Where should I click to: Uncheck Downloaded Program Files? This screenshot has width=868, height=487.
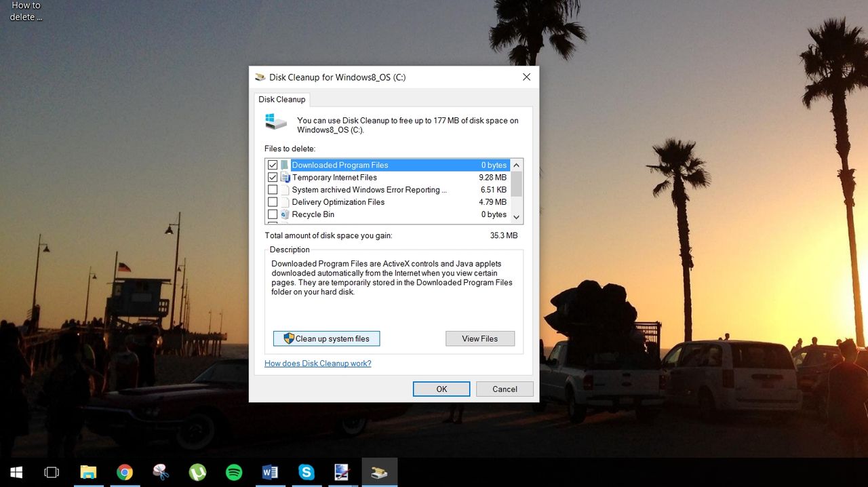coord(273,165)
